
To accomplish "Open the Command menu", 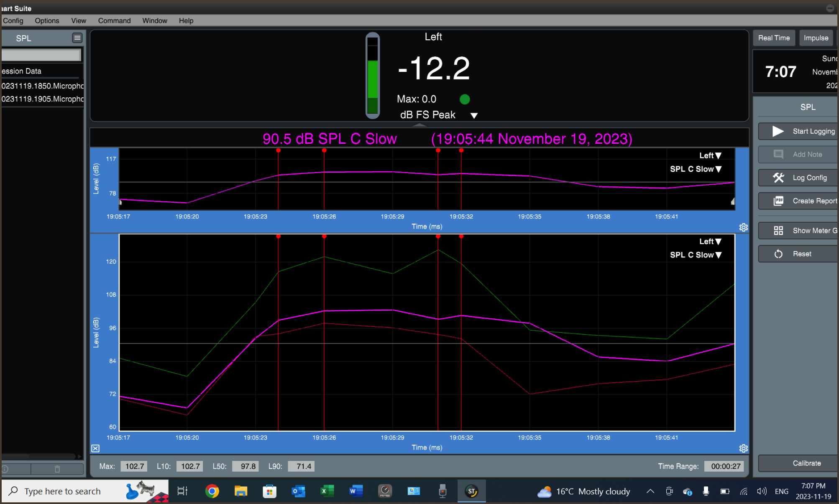I will 114,20.
